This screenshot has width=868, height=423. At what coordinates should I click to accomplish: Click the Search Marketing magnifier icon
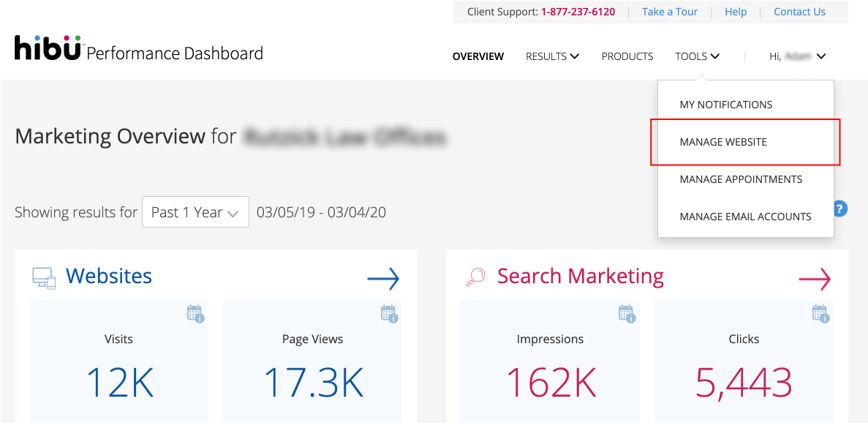coord(475,277)
